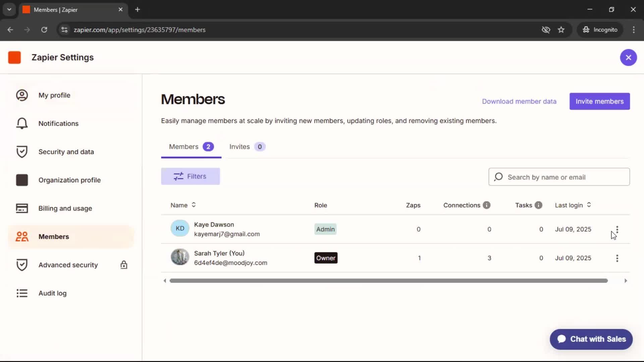The width and height of the screenshot is (644, 362).
Task: Click Kaye Dawson's last login date
Action: [573, 229]
